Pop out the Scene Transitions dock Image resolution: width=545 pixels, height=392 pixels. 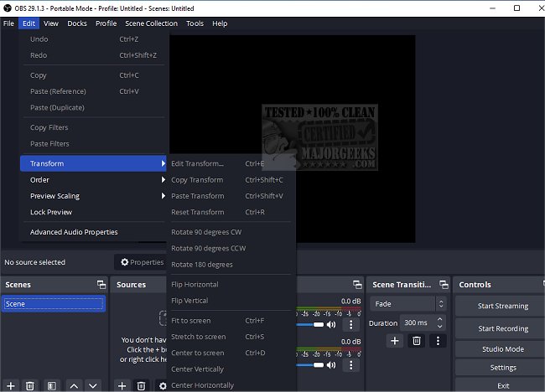pyautogui.click(x=444, y=285)
